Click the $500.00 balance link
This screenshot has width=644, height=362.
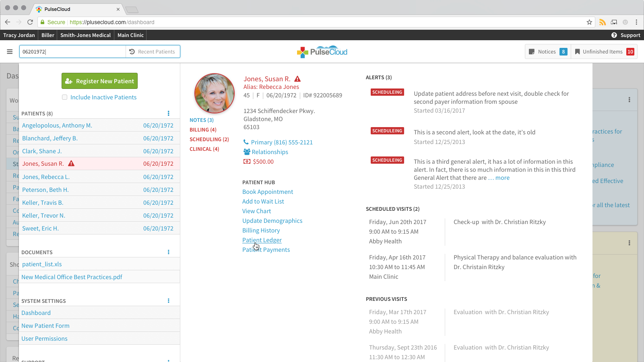click(x=263, y=162)
